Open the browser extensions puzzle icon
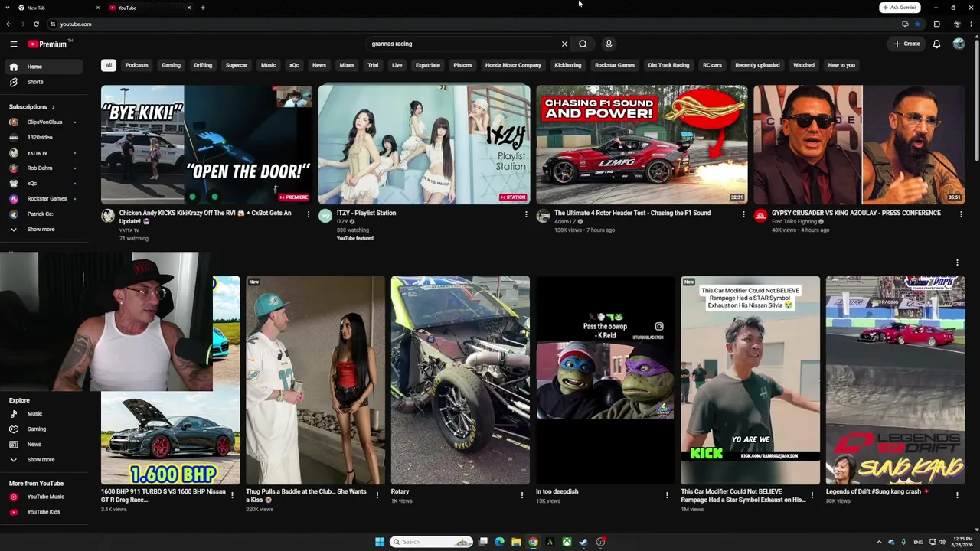This screenshot has width=980, height=551. point(936,24)
